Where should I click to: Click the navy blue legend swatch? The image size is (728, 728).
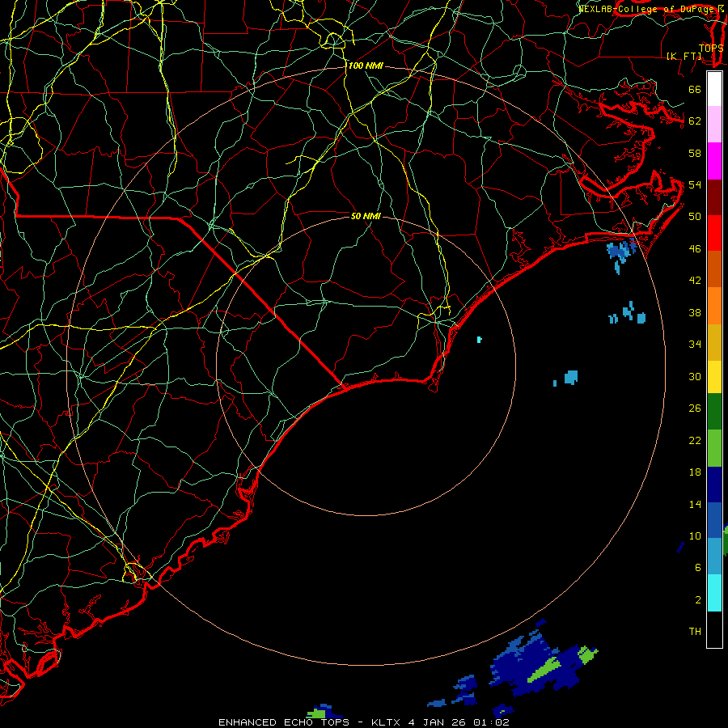(714, 485)
